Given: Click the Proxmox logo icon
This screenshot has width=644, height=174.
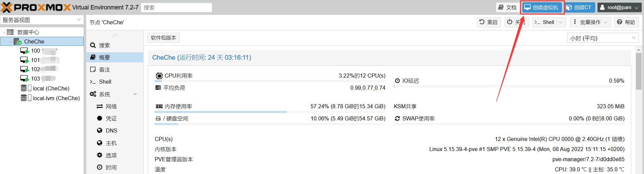Looking at the screenshot, I should pos(7,7).
